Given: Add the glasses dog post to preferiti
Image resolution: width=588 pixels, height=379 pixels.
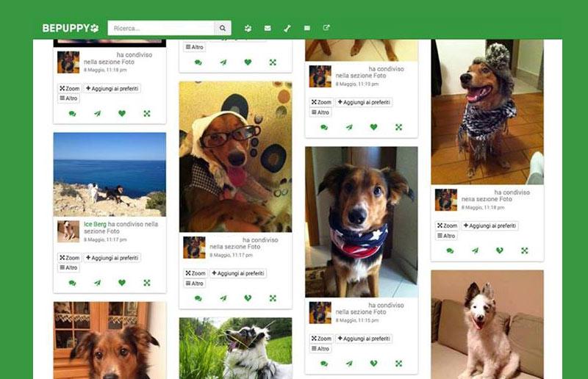Looking at the screenshot, I should pos(238,273).
